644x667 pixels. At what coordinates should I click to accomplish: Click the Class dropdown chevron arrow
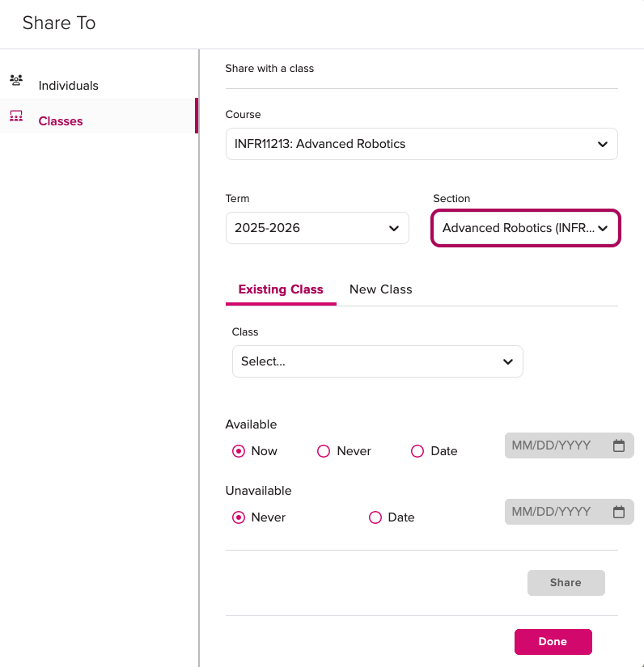coord(508,362)
